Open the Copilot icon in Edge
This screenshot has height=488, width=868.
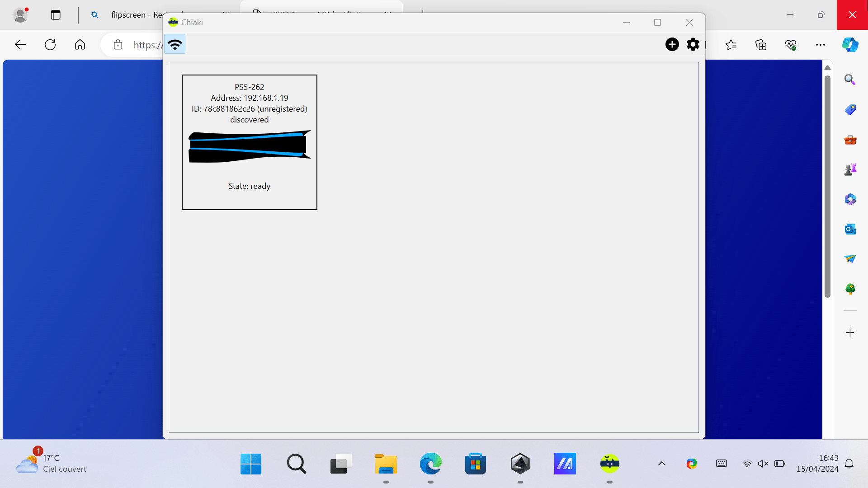850,45
